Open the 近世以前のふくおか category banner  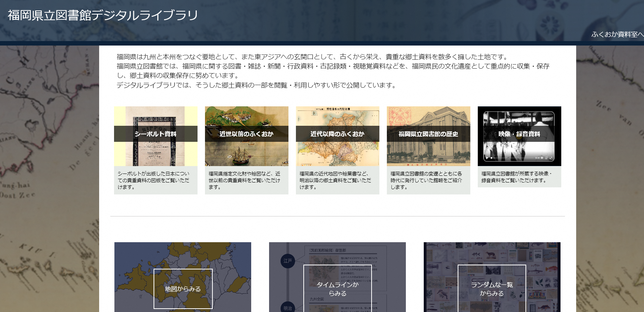pos(246,134)
